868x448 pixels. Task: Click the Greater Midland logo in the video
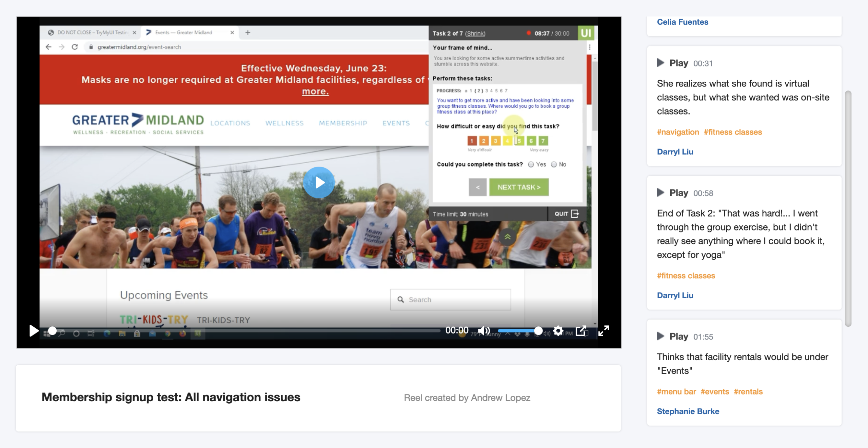pyautogui.click(x=138, y=124)
